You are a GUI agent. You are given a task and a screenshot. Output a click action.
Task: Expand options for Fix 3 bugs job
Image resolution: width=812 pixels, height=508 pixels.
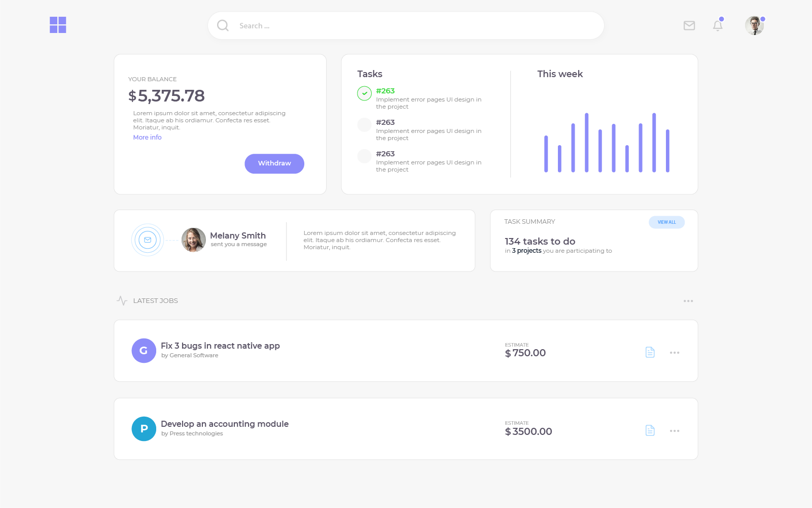[x=674, y=353]
